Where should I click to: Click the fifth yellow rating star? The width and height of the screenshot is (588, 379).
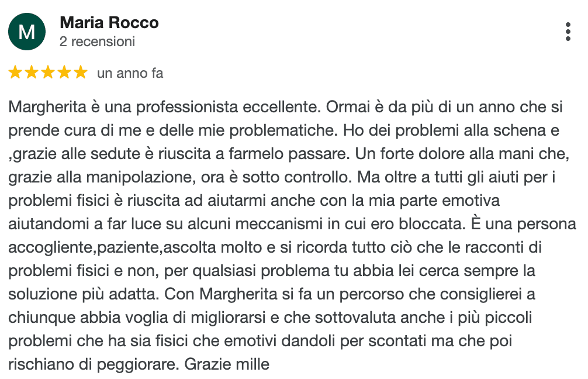coord(80,73)
